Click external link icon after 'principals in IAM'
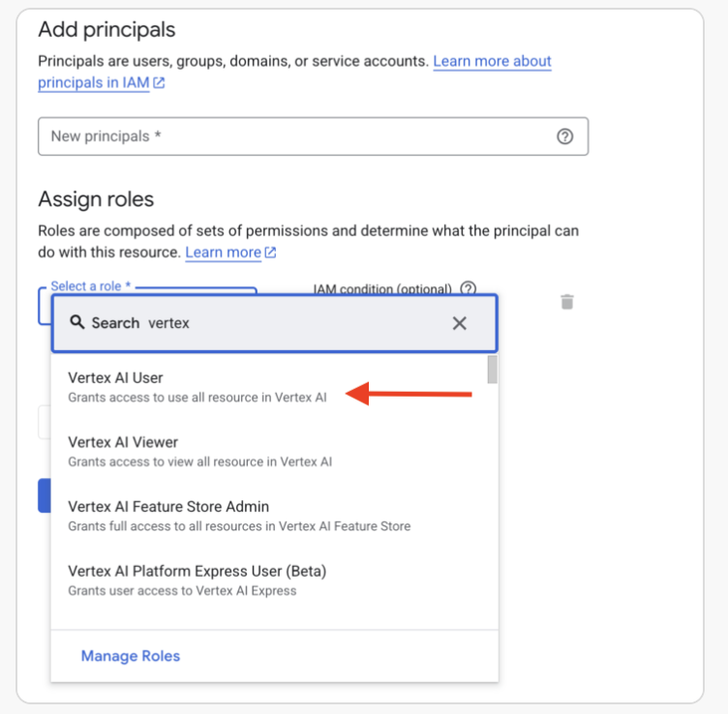This screenshot has width=728, height=714. tap(159, 83)
